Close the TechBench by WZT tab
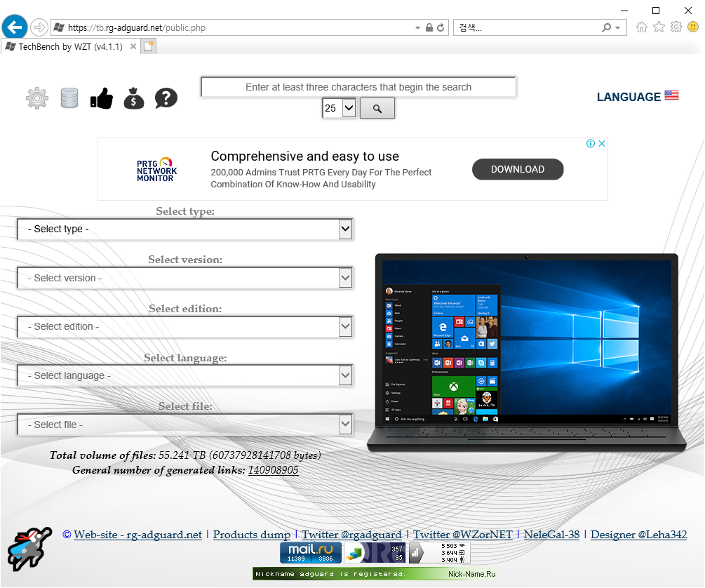Image resolution: width=705 pixels, height=588 pixels. 133,46
